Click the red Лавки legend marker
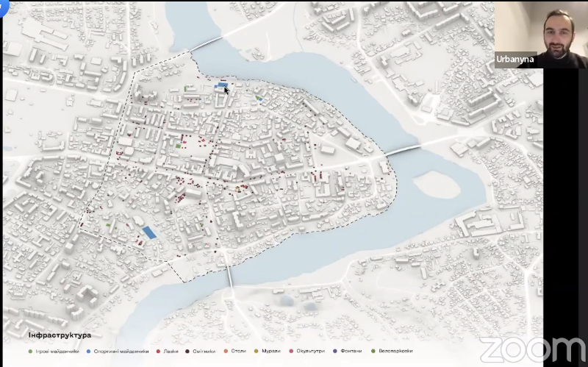The width and height of the screenshot is (588, 367). [x=158, y=351]
